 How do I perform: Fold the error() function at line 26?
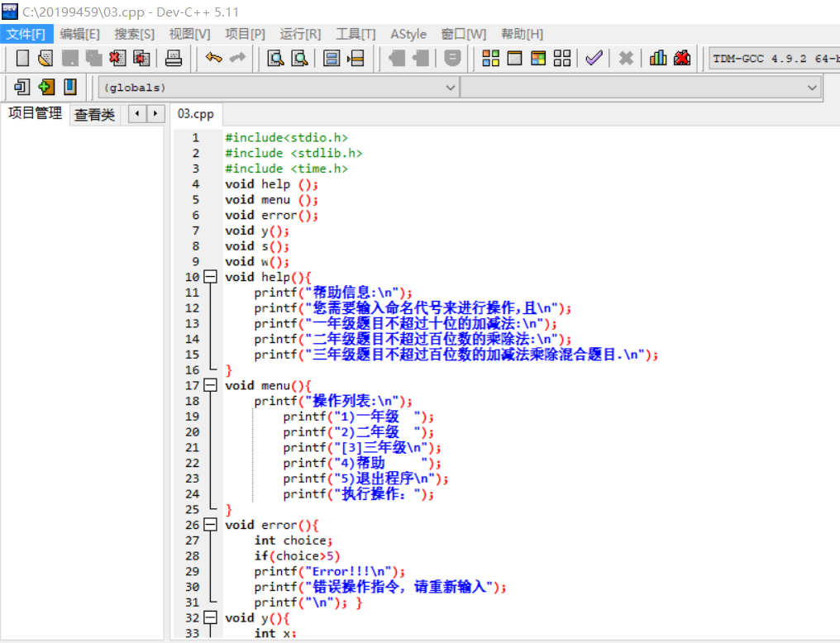(x=210, y=525)
